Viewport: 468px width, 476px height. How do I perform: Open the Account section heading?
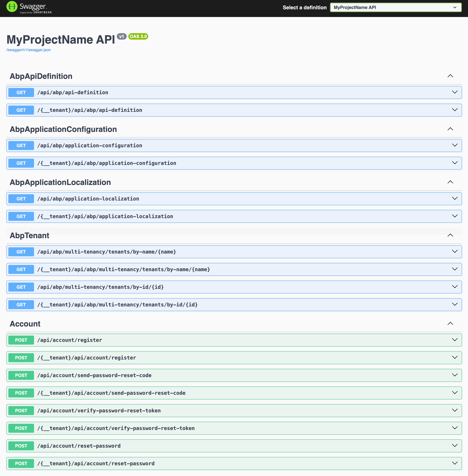[x=25, y=324]
